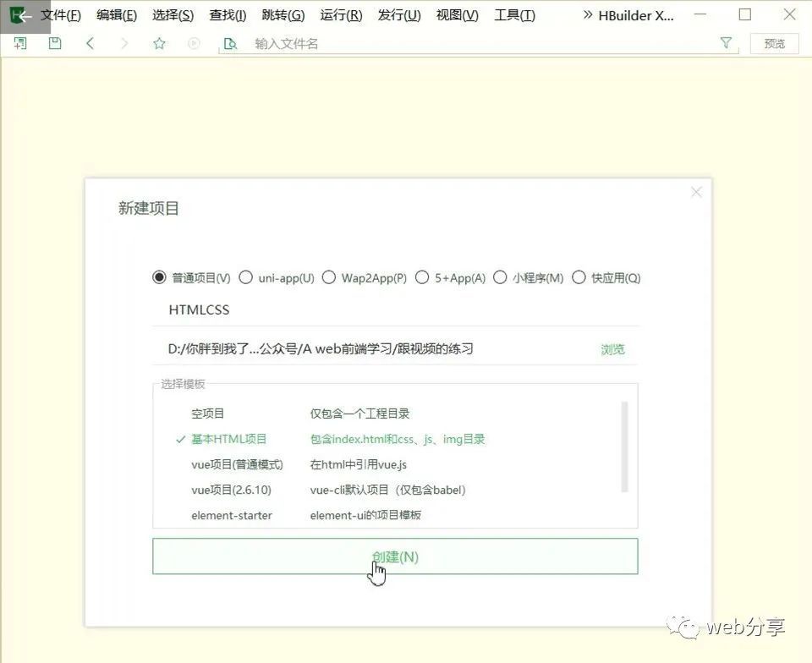This screenshot has width=812, height=663.
Task: Open the 编辑(E) menu
Action: (117, 15)
